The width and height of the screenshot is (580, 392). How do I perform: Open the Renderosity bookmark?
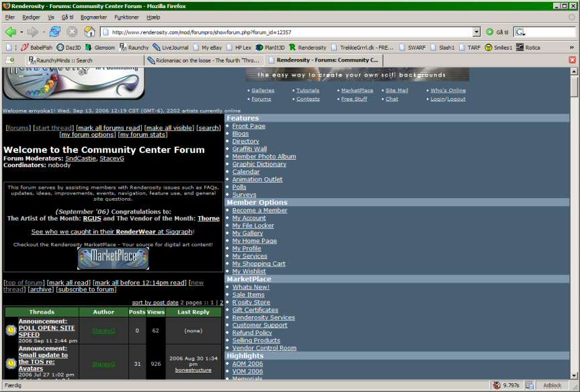[x=308, y=47]
